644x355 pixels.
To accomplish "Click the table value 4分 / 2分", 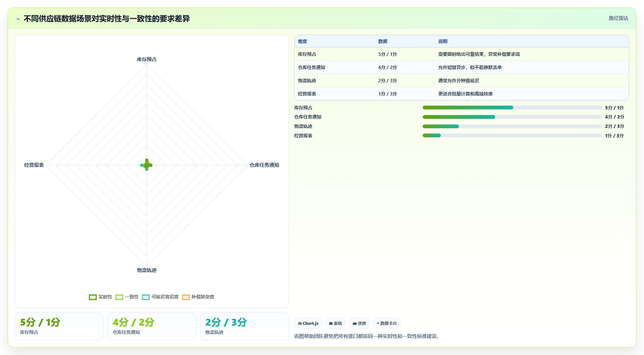I will coord(388,68).
